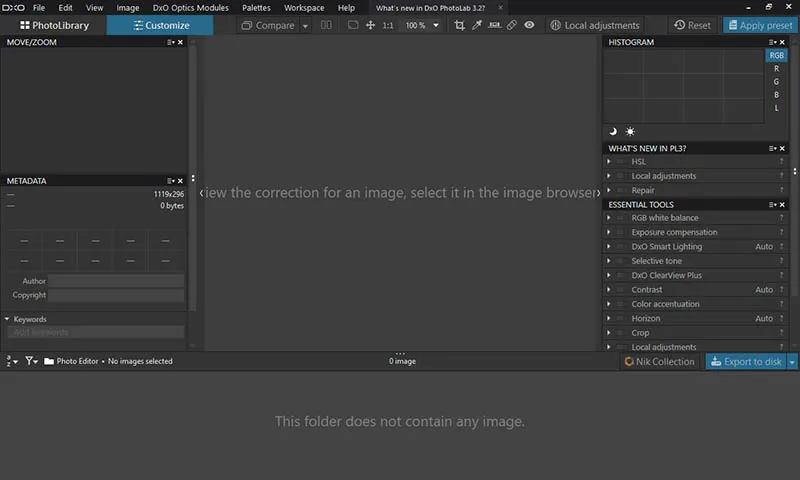Viewport: 800px width, 480px height.
Task: Select the RGB histogram channel
Action: point(776,56)
